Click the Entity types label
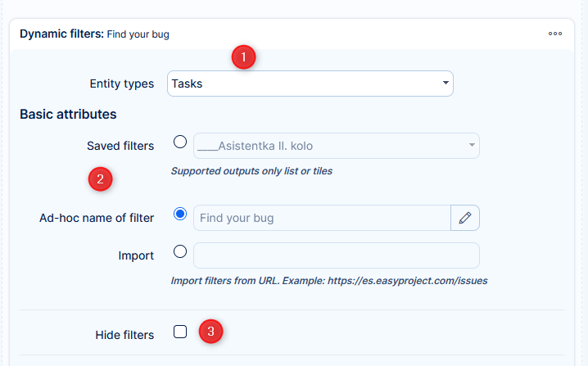Viewport: 588px width, 366px height. pyautogui.click(x=121, y=84)
